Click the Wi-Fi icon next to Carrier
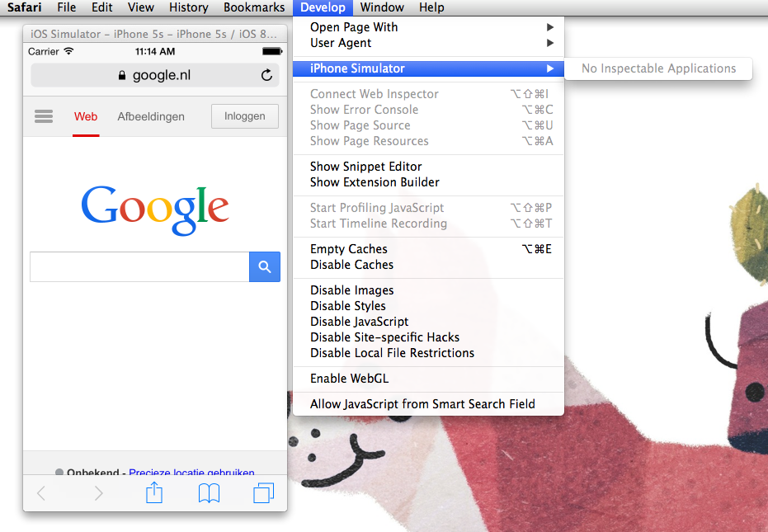 pos(68,51)
